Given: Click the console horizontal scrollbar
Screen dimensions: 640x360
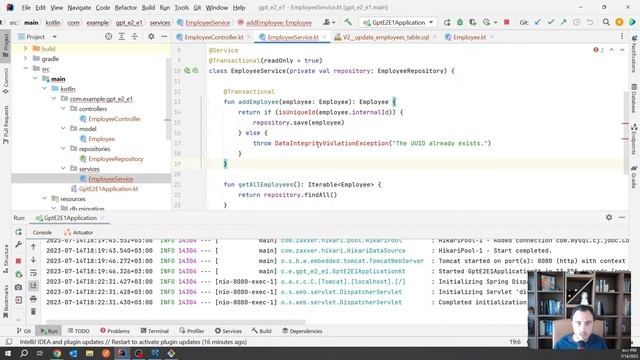Looking at the screenshot, I should (x=176, y=322).
